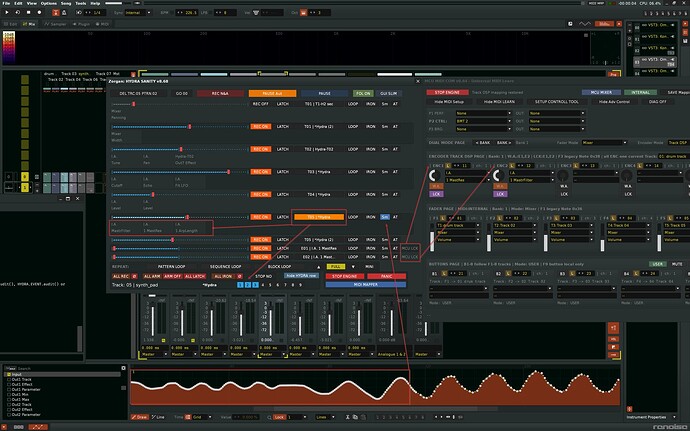Click the T04 Hydra row slider handle

pos(153,194)
